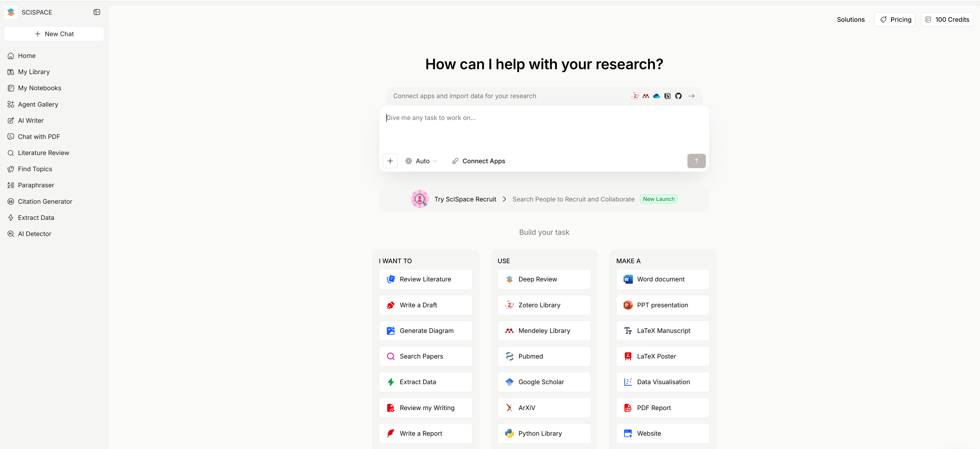The width and height of the screenshot is (980, 449).
Task: Choose Write a Draft option
Action: click(x=425, y=305)
